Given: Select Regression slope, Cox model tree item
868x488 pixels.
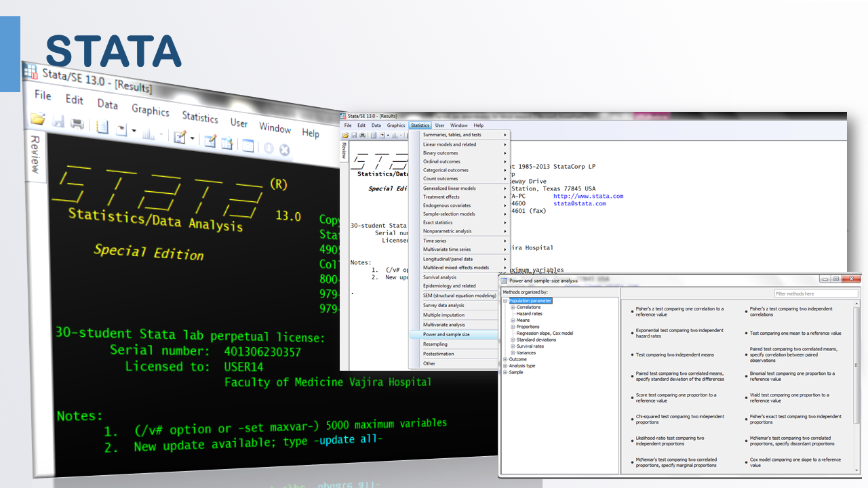Looking at the screenshot, I should click(545, 333).
